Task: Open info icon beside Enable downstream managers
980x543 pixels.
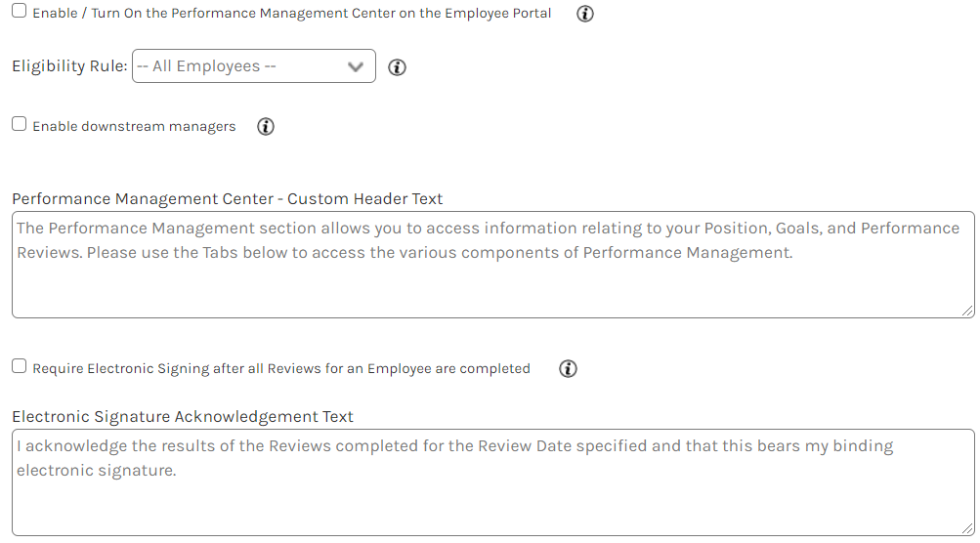Action: click(x=266, y=127)
